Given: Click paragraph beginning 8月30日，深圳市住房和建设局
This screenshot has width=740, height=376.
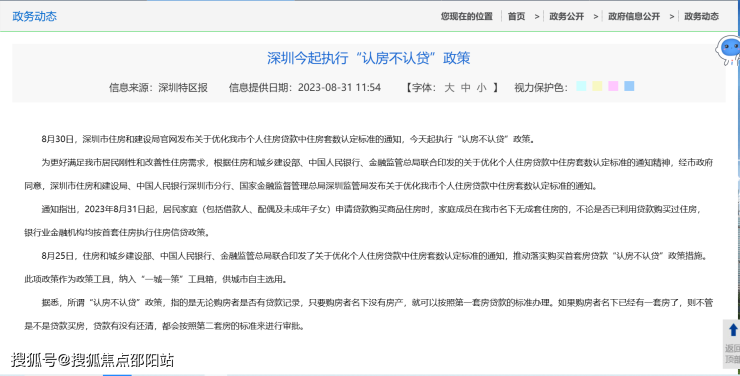Looking at the screenshot, I should pos(287,139).
